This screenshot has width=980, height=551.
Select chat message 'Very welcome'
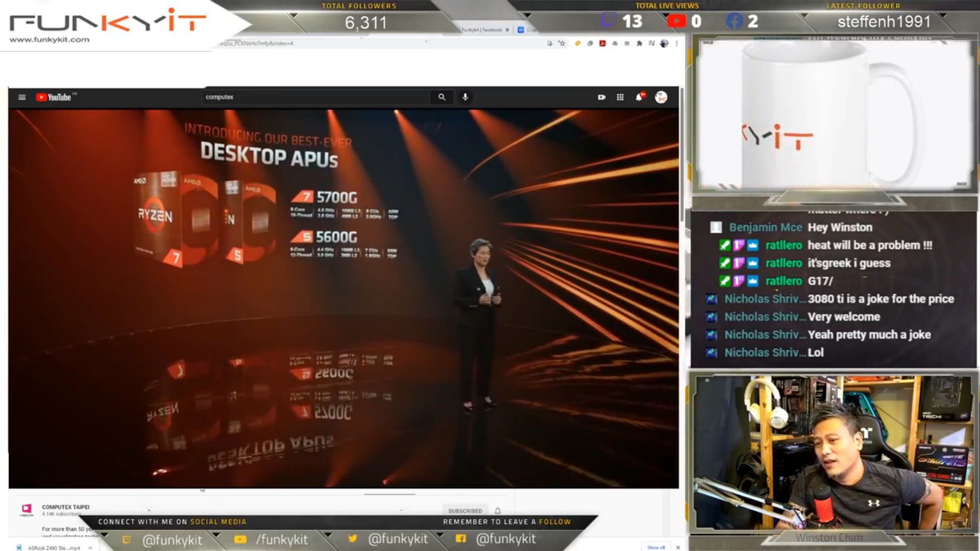click(844, 317)
